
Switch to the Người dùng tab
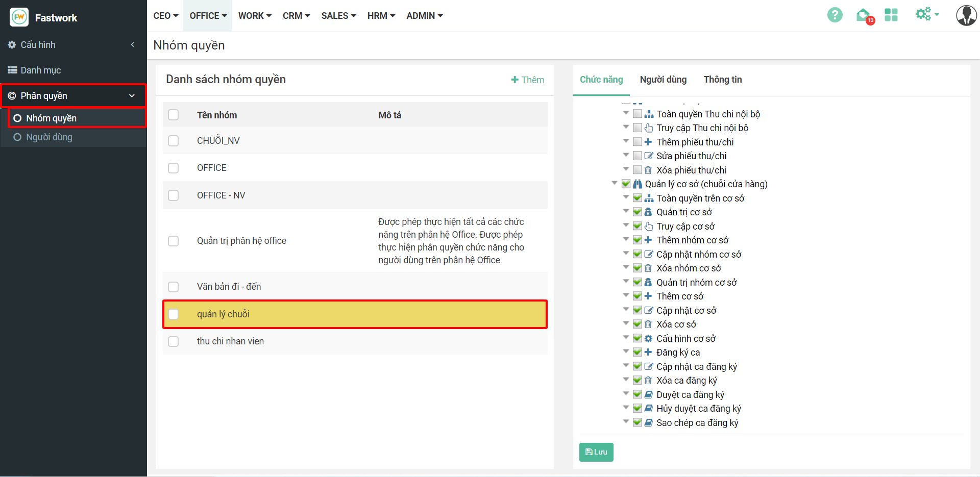click(663, 80)
